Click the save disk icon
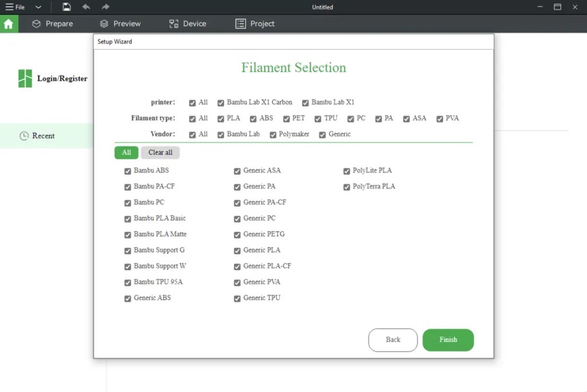The image size is (587, 392). coord(67,7)
